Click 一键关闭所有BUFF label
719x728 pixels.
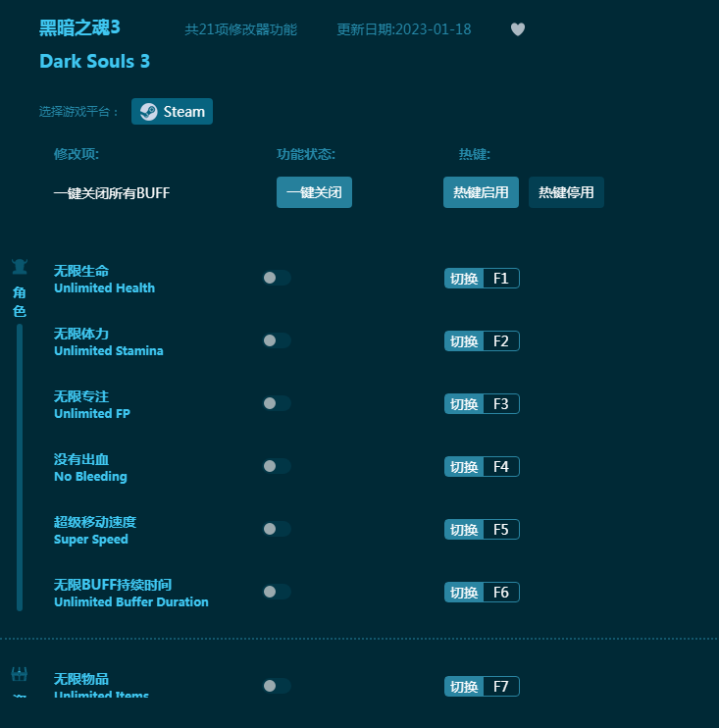[x=112, y=192]
